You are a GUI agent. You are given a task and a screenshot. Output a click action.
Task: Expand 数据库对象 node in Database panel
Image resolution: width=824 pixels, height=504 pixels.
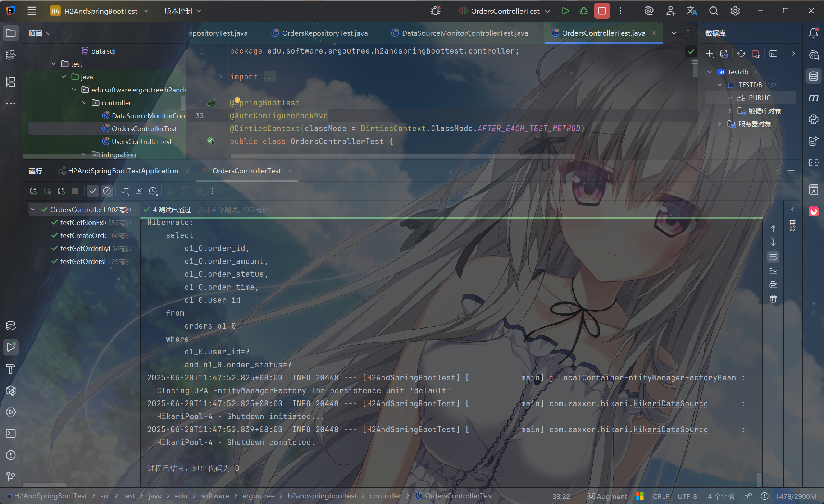point(730,111)
